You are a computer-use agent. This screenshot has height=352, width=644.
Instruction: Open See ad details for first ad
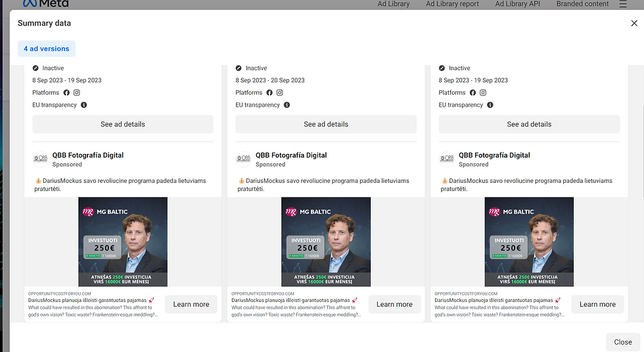tap(123, 124)
